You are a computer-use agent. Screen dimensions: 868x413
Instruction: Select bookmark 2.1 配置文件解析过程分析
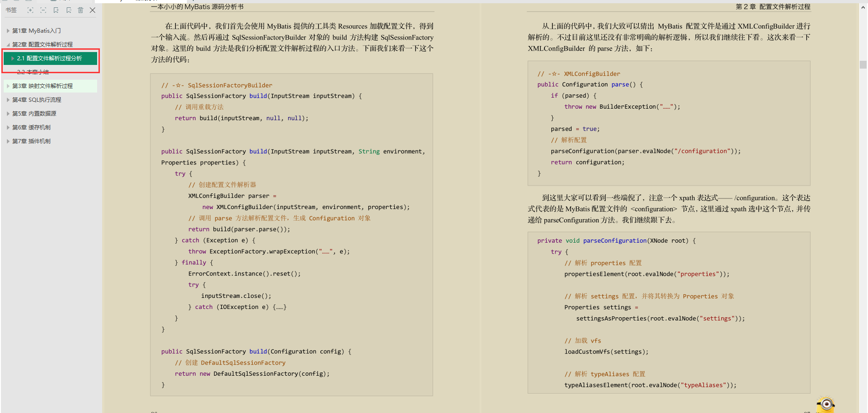[50, 58]
